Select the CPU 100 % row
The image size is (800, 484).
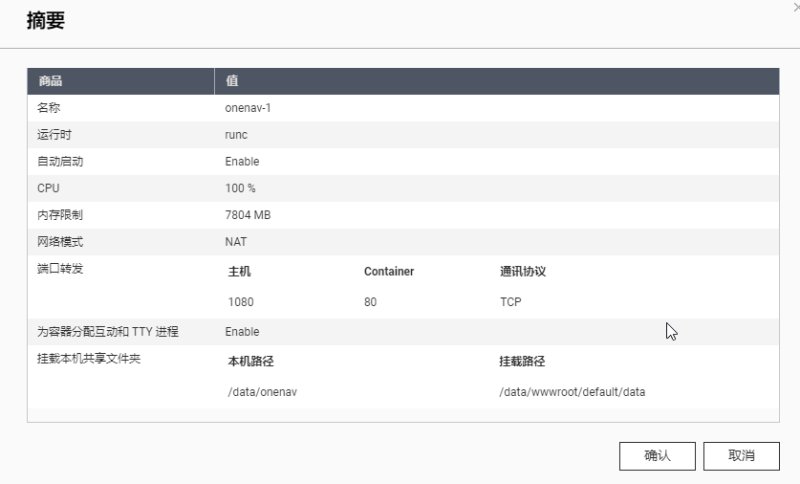pyautogui.click(x=403, y=188)
